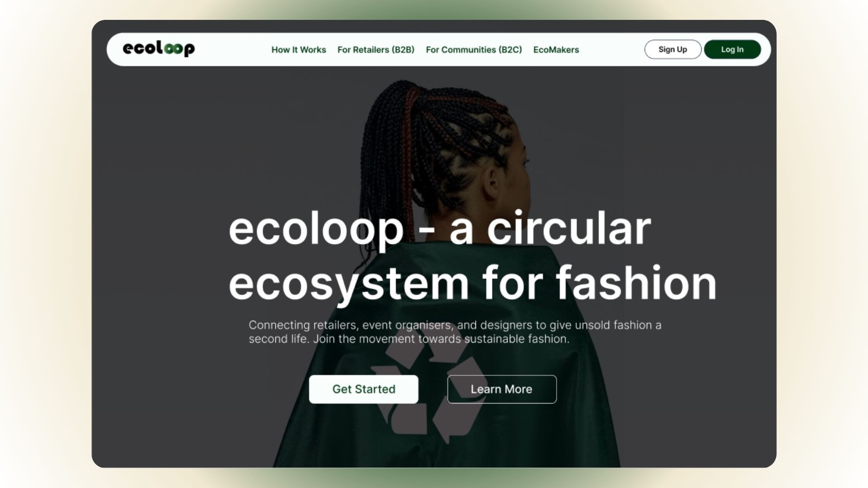This screenshot has height=488, width=868.
Task: Select For Communities (B2C) in the navbar
Action: click(x=474, y=50)
